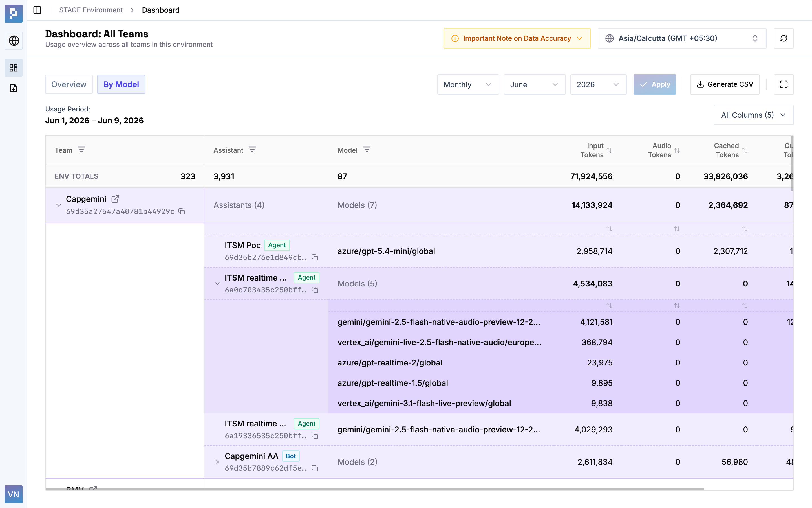Viewport: 812px width, 508px height.
Task: Click the VN user avatar
Action: pyautogui.click(x=14, y=494)
